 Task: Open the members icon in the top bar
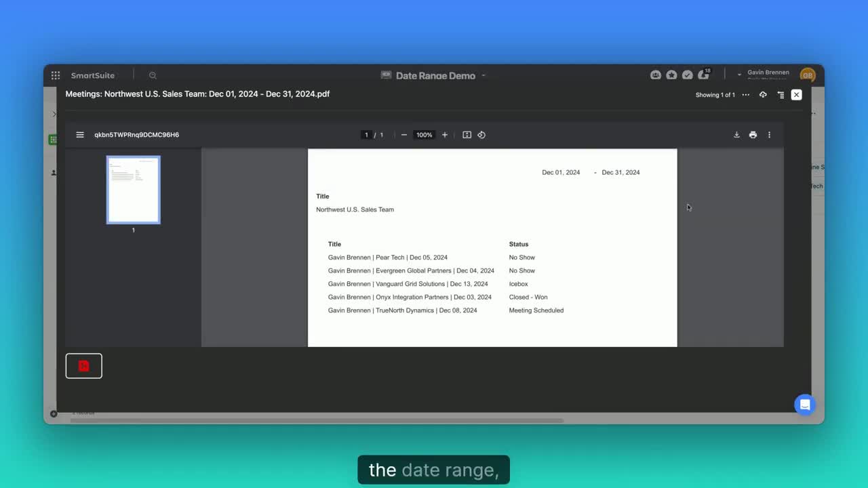click(656, 75)
